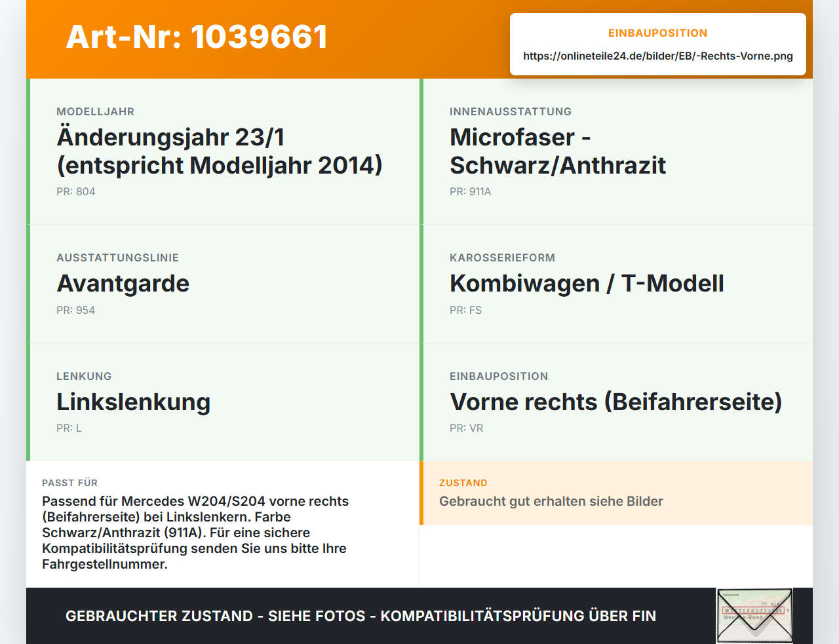The width and height of the screenshot is (839, 644).
Task: Select the 'PR: L' code
Action: 69,428
